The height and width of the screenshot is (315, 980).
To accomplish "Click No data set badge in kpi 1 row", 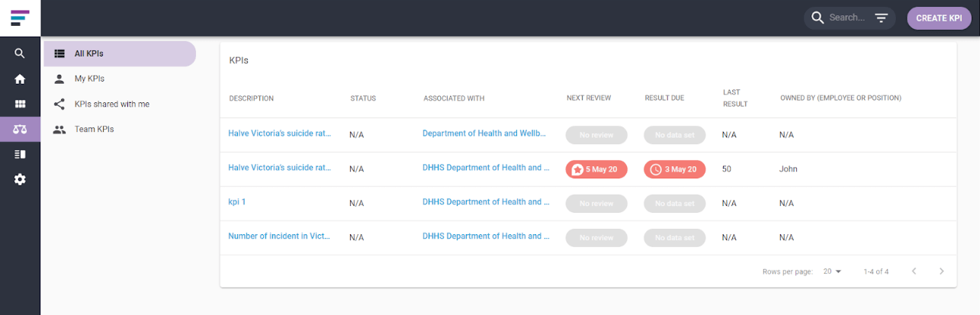I will 675,204.
